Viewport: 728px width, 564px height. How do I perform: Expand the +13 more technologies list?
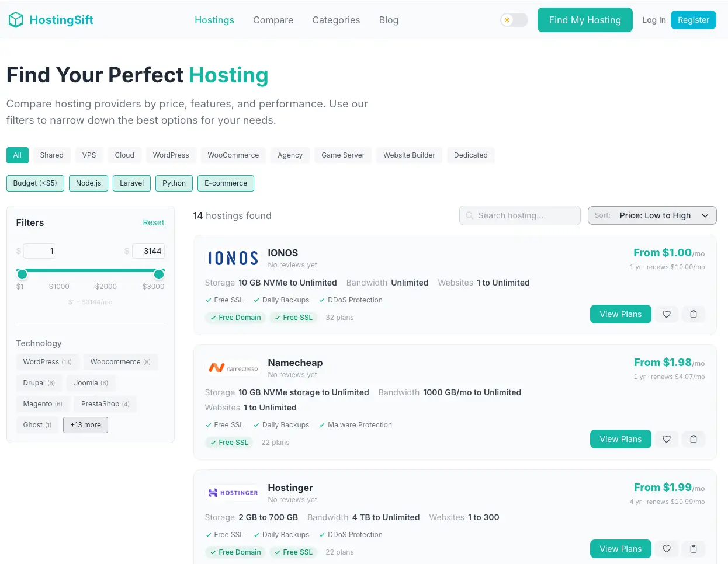(x=86, y=425)
